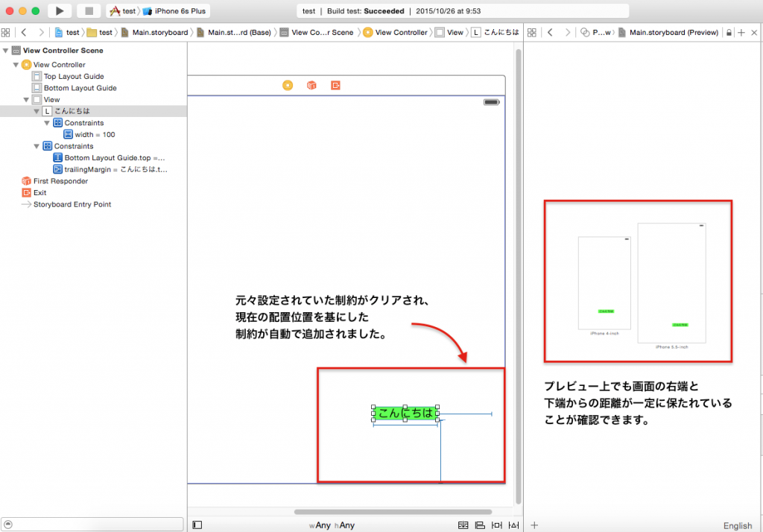Viewport: 763px width, 532px height.
Task: Select the trailingMargin constraint item
Action: (x=115, y=170)
